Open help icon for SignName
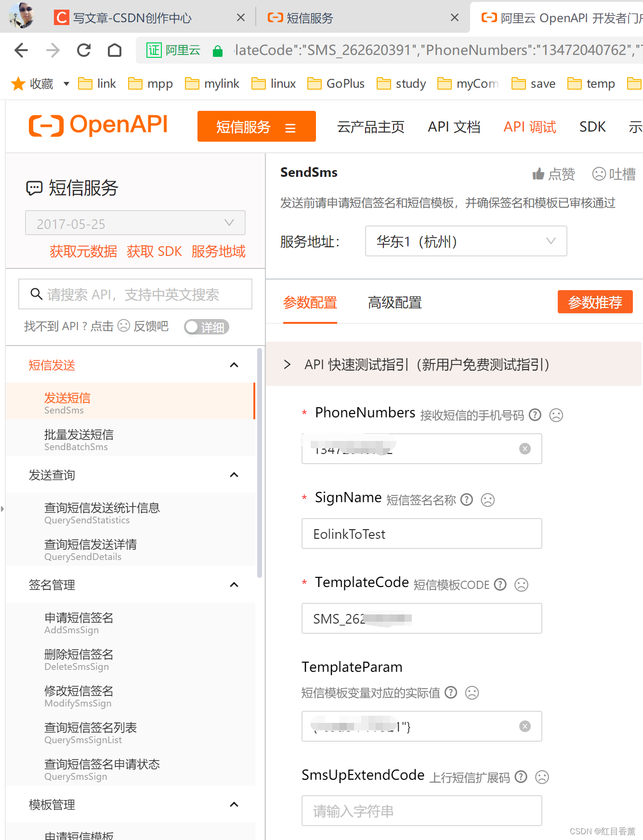Screen dimensions: 643x840 pos(467,500)
